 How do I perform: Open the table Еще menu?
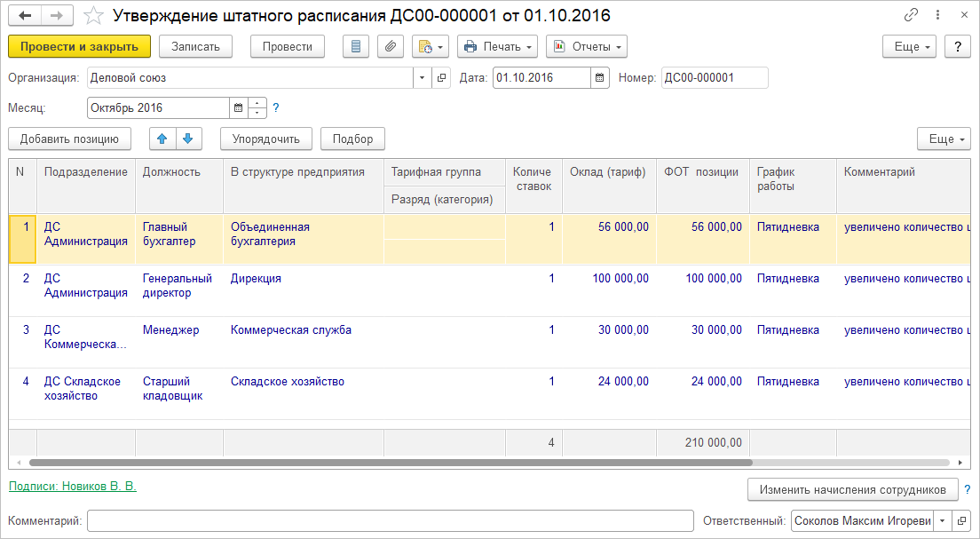click(x=944, y=139)
